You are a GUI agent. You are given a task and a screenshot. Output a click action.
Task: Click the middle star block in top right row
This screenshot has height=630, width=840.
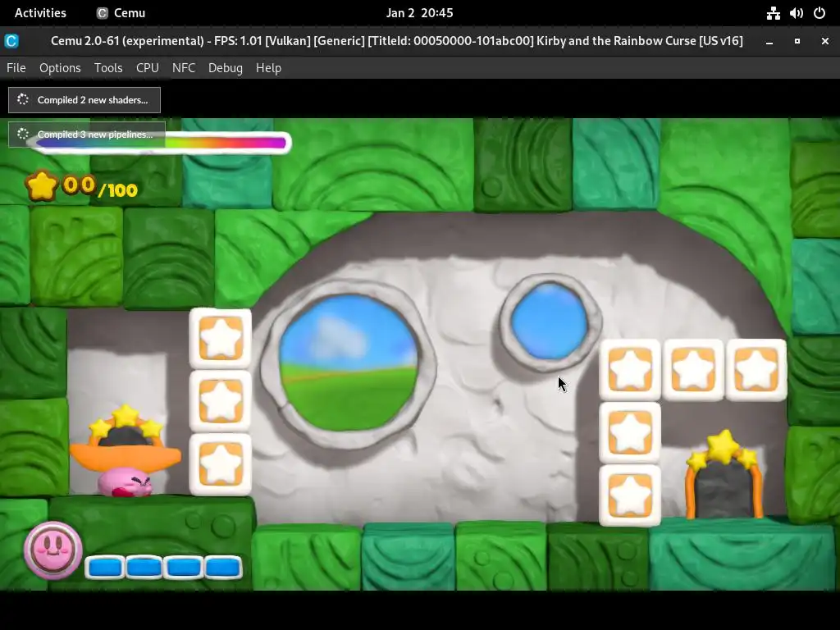(693, 370)
